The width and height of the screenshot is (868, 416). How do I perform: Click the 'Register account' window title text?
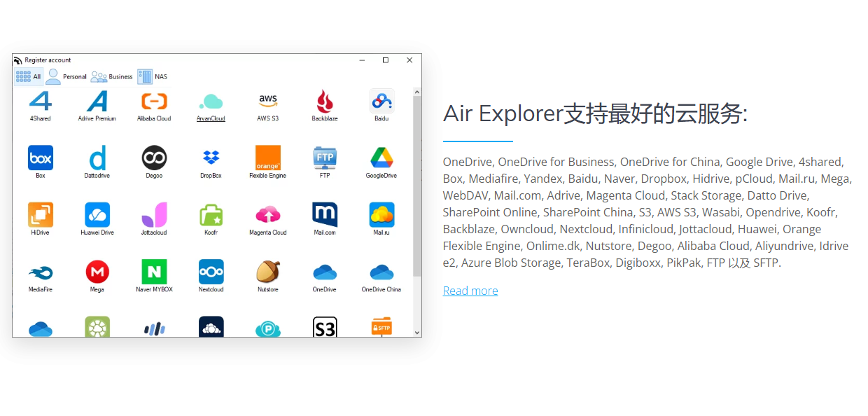48,60
